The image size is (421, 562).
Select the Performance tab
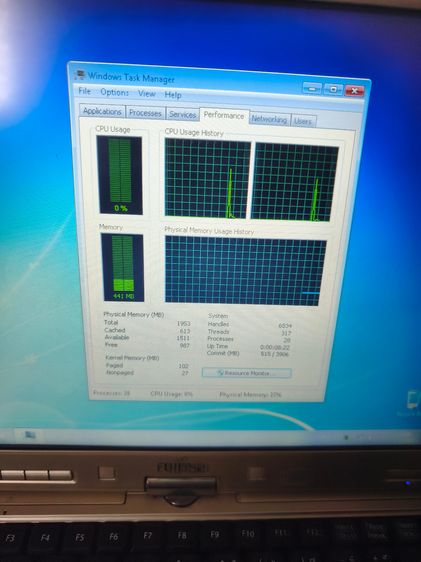[224, 115]
